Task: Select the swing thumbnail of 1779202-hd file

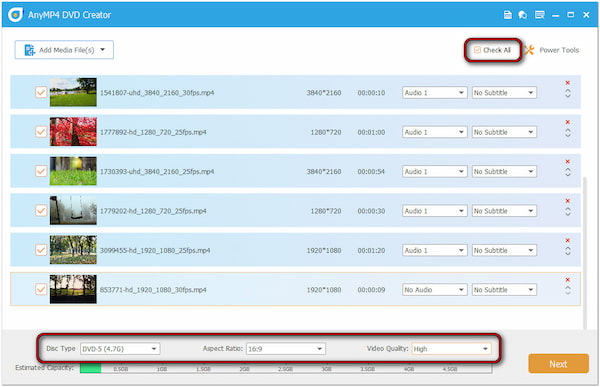Action: pos(73,211)
